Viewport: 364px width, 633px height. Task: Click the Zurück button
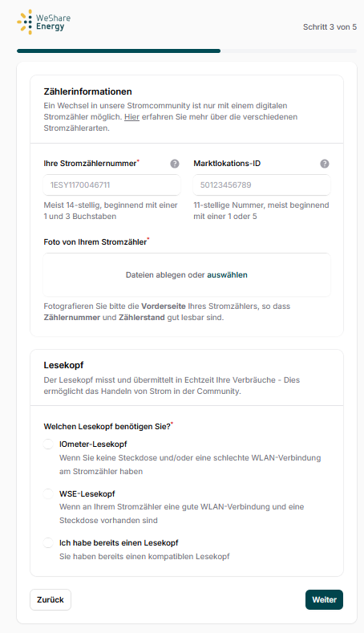pyautogui.click(x=51, y=599)
